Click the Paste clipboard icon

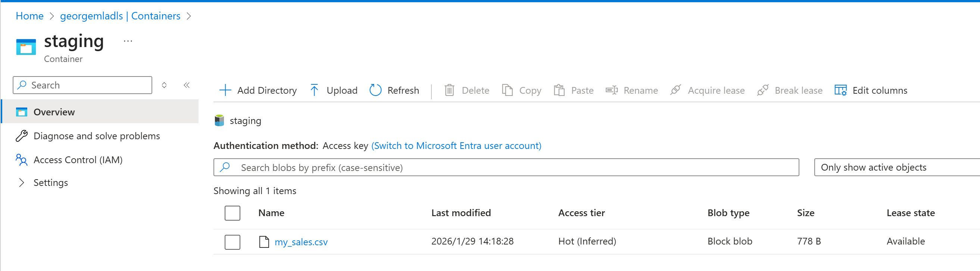tap(559, 90)
